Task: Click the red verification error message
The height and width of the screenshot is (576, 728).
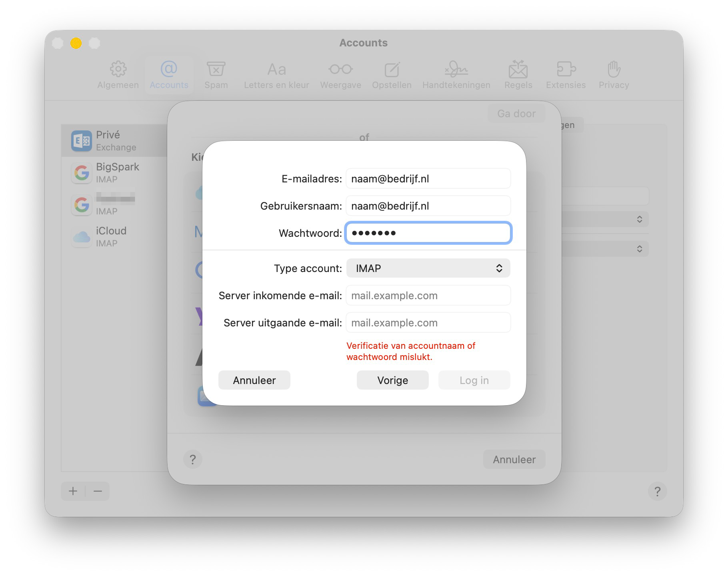Action: 411,351
